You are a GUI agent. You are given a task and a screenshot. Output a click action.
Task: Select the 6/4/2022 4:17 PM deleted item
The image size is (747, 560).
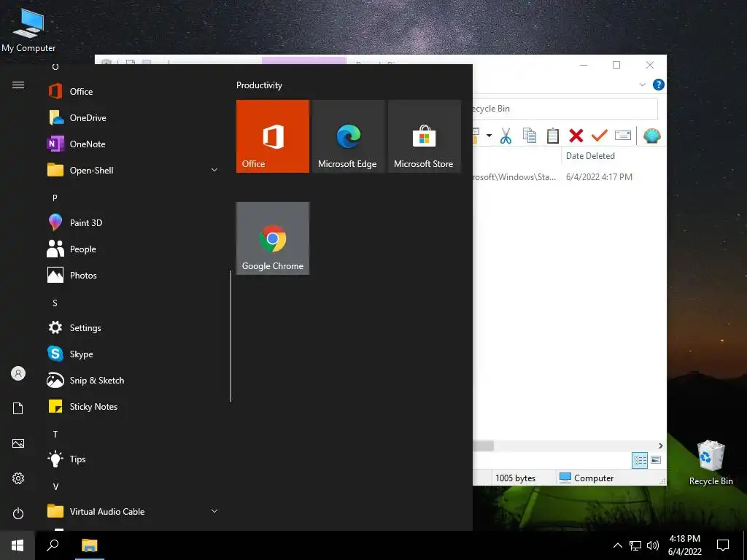click(x=599, y=177)
